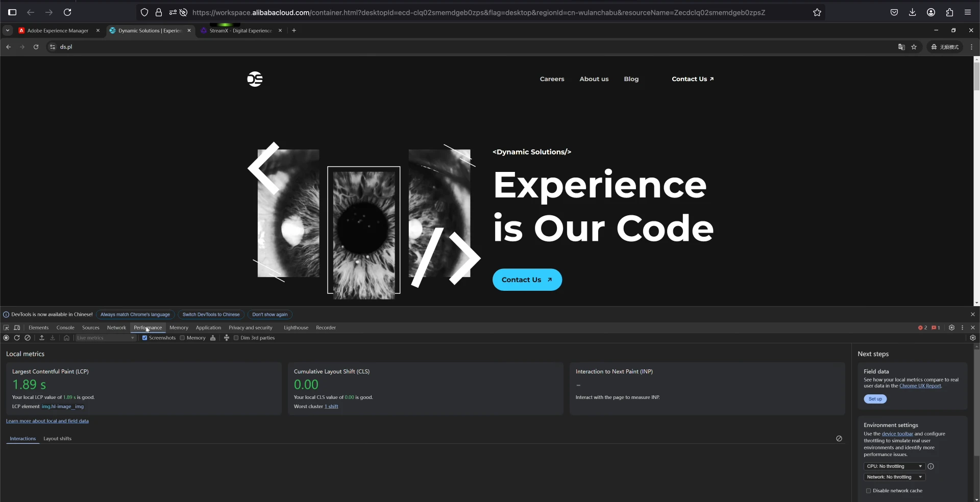
Task: Click the red error count indicator
Action: click(922, 328)
